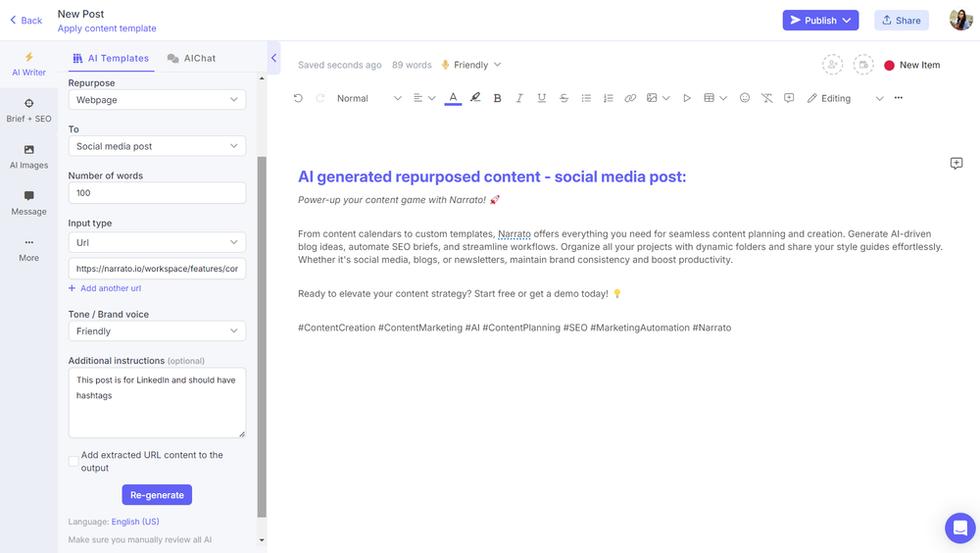Screen dimensions: 980x553
Task: Check Add extracted URL content checkbox
Action: click(73, 462)
